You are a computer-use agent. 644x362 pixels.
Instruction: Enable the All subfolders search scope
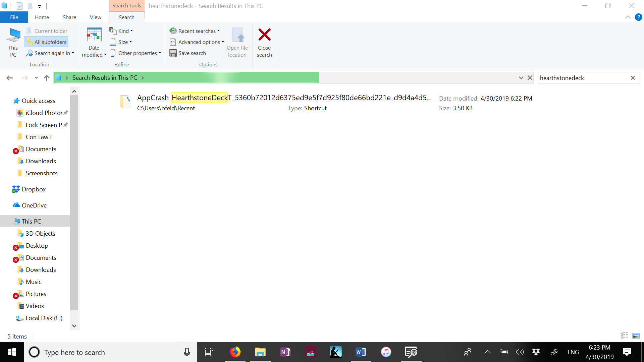click(46, 42)
